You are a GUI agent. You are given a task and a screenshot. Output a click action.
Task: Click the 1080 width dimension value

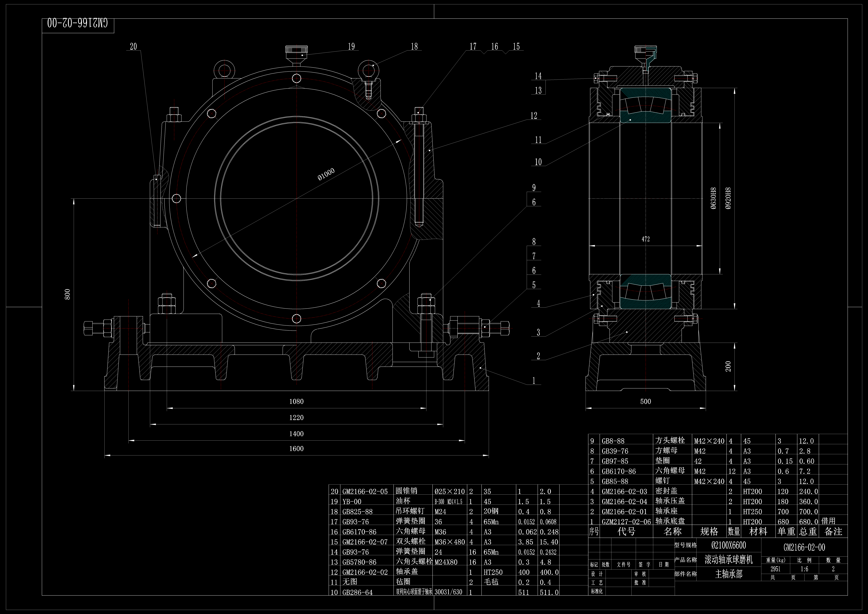point(296,401)
